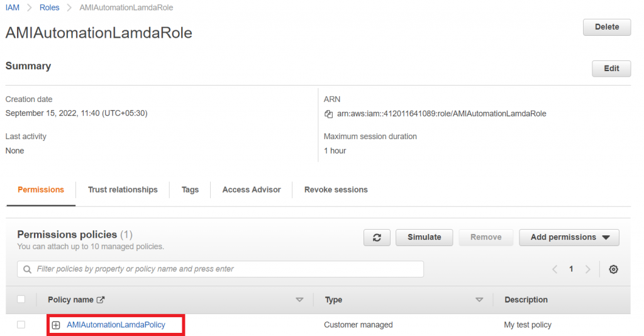Copy the role ARN using copy icon
This screenshot has width=644, height=336.
point(328,114)
